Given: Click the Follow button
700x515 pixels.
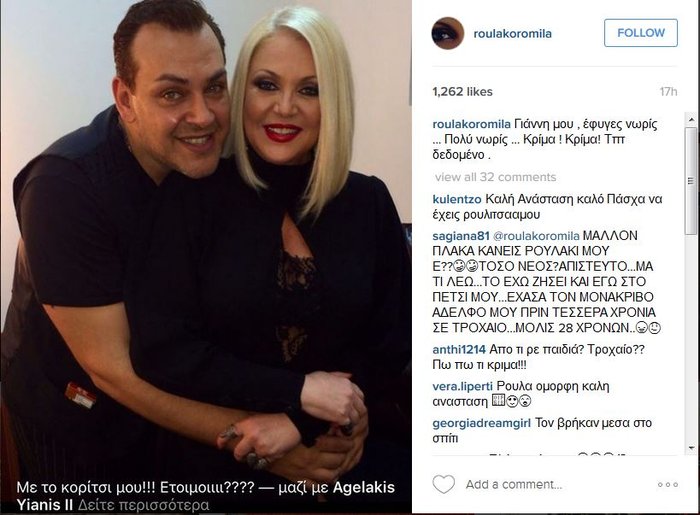Looking at the screenshot, I should pos(641,33).
